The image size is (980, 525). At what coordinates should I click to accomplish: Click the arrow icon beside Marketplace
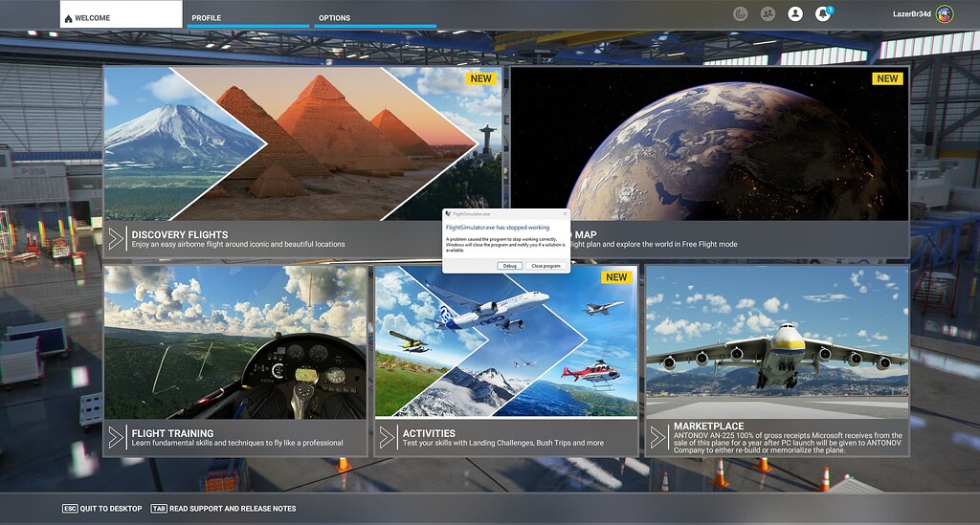coord(658,438)
